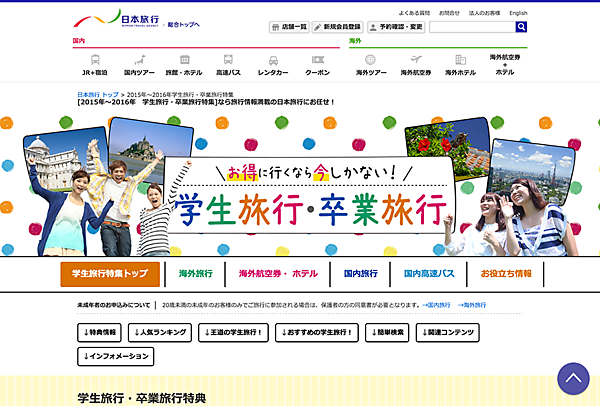This screenshot has height=406, width=600.
Task: Jump to ↓おすすめの学生旅行! section
Action: (317, 333)
